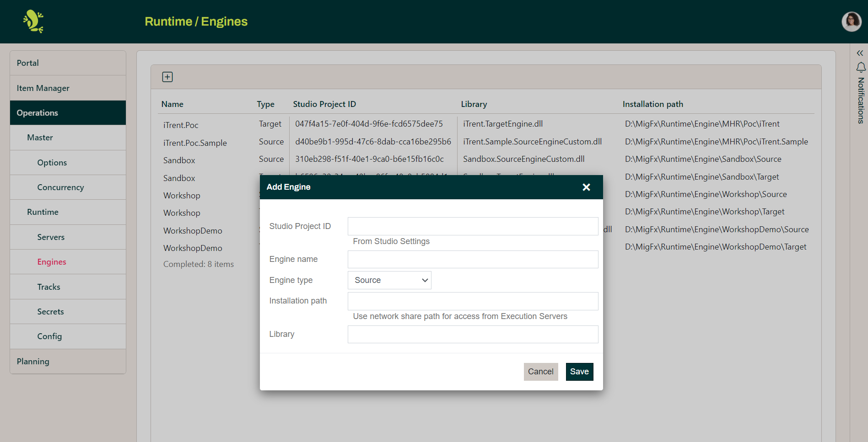Screen dimensions: 868x442
Task: Open the Secrets page
Action: click(50, 311)
